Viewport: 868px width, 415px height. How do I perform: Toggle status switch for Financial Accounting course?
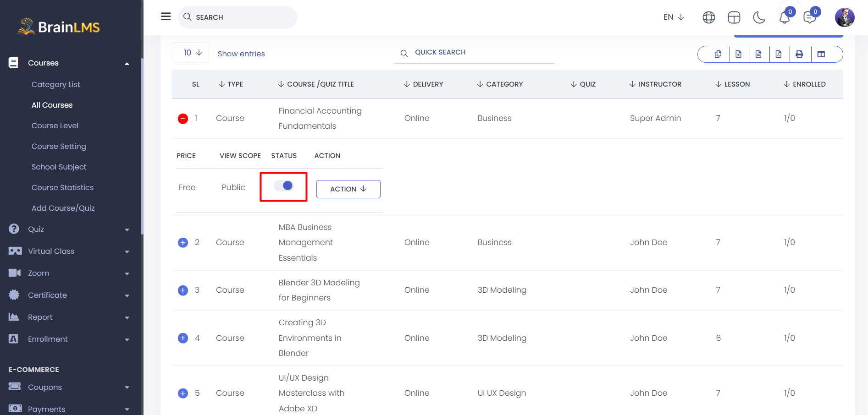283,186
